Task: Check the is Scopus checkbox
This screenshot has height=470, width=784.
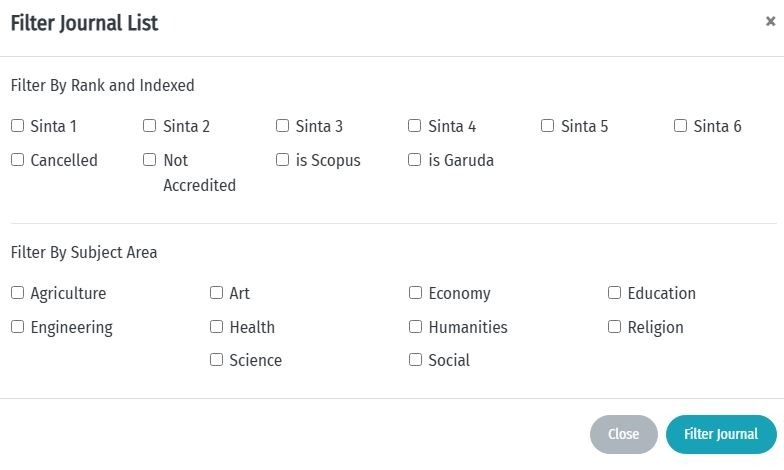Action: pyautogui.click(x=282, y=160)
